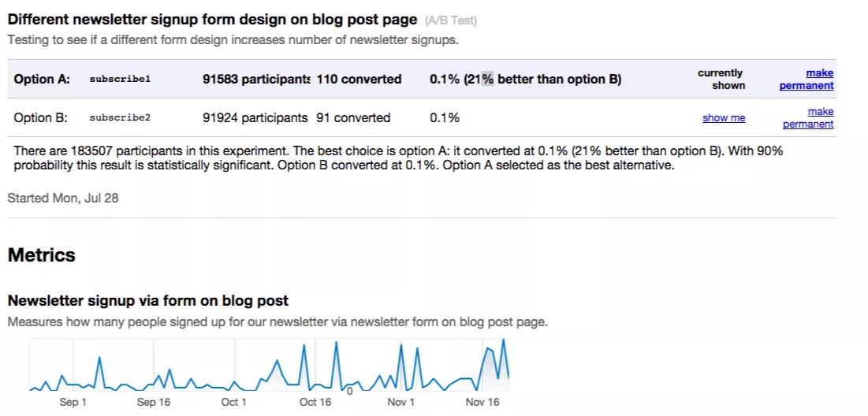Click 'Newsletter signup via form on blog post' heading
Image resolution: width=868 pixels, height=416 pixels.
point(148,300)
